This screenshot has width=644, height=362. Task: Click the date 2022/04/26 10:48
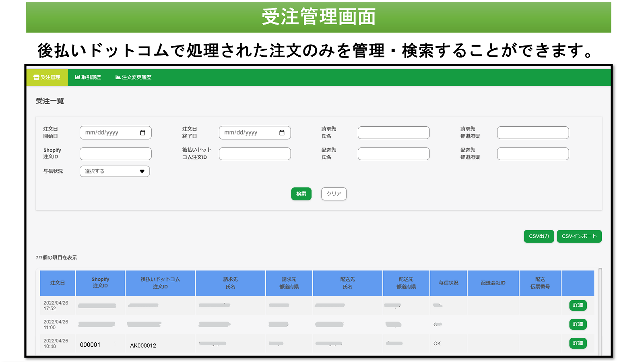pyautogui.click(x=56, y=343)
